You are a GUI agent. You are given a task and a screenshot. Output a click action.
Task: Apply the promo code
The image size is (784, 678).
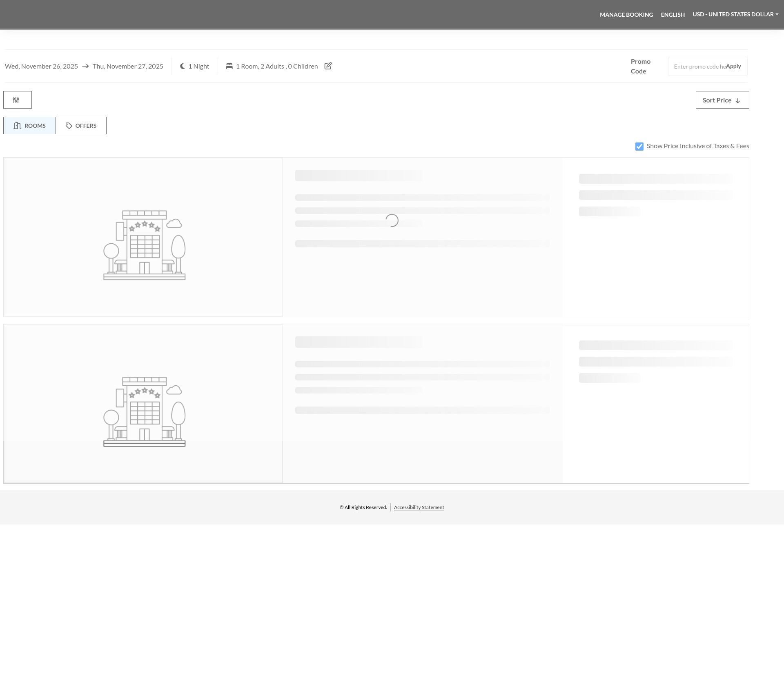coord(733,66)
